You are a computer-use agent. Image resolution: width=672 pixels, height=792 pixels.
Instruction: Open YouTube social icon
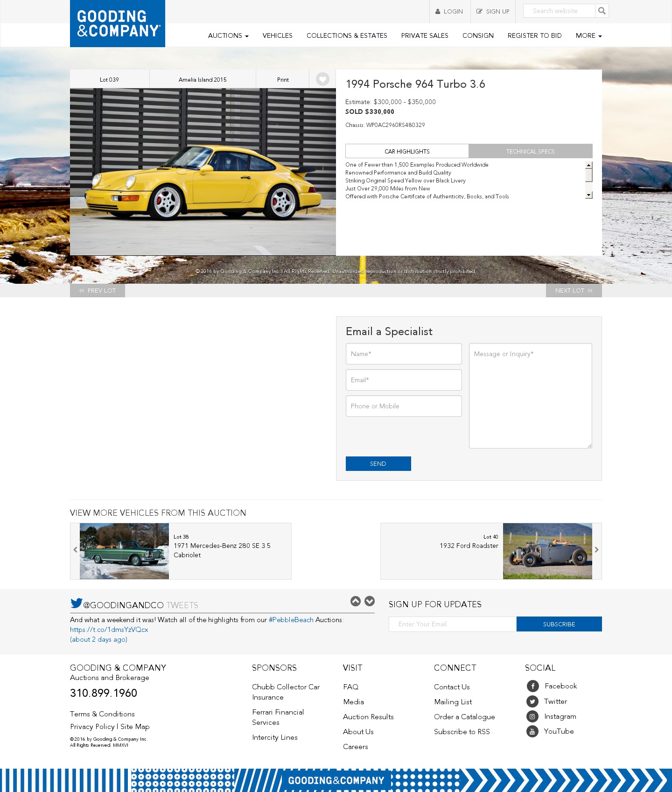click(x=532, y=731)
